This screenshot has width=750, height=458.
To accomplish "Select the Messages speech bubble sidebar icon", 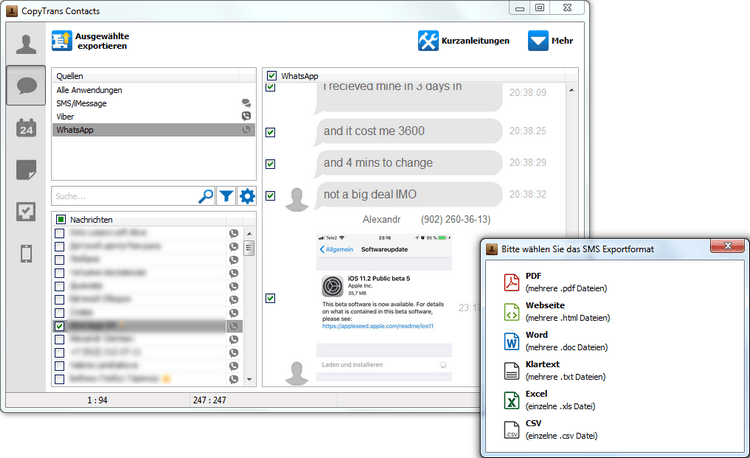I will click(x=26, y=86).
